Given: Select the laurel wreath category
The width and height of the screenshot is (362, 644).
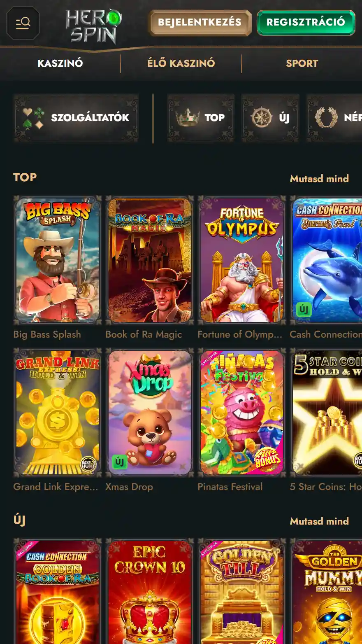Looking at the screenshot, I should coord(334,118).
